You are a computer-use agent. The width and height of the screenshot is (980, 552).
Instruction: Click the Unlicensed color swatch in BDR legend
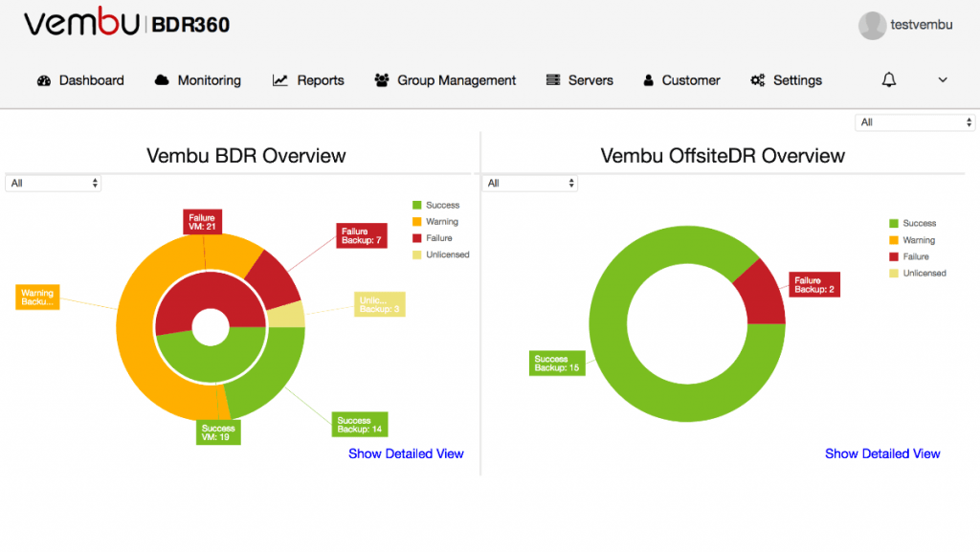[416, 254]
